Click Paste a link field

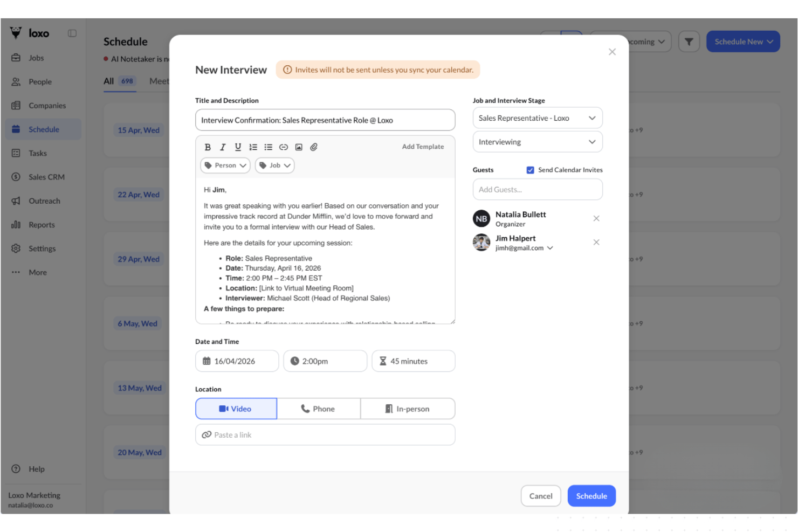325,435
